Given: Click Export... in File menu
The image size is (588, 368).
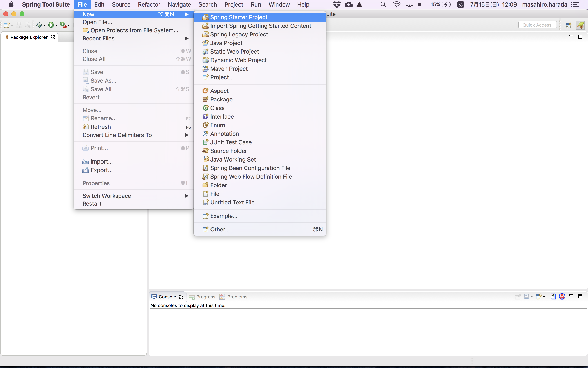Looking at the screenshot, I should [134, 170].
